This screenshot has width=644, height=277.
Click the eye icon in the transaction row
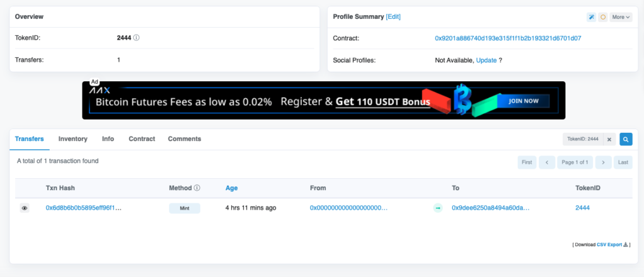coord(25,208)
